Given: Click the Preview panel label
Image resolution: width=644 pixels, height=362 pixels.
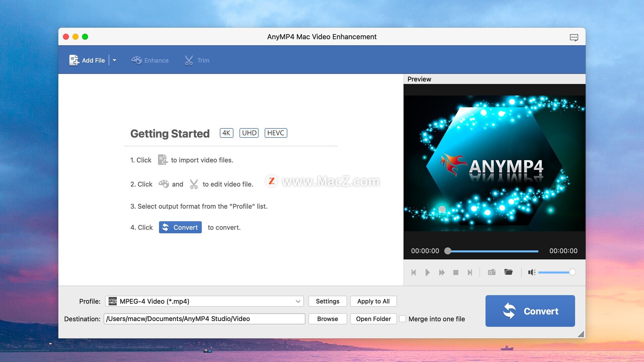Looking at the screenshot, I should (419, 79).
